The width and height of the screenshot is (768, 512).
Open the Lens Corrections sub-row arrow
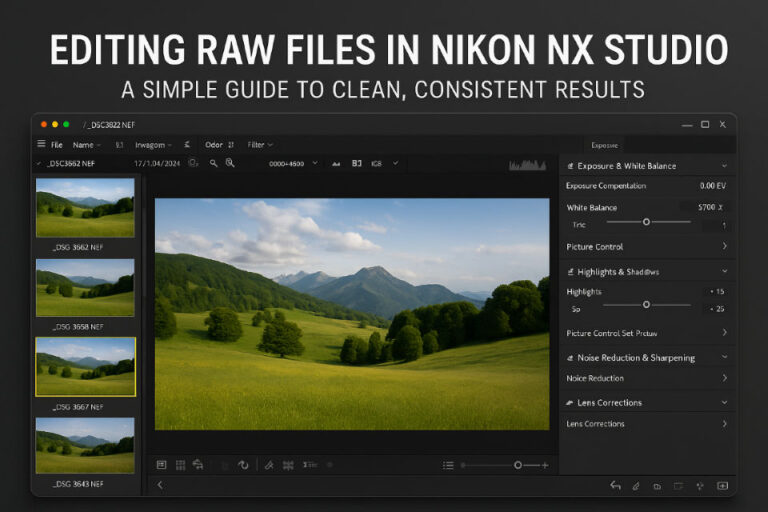click(x=724, y=423)
